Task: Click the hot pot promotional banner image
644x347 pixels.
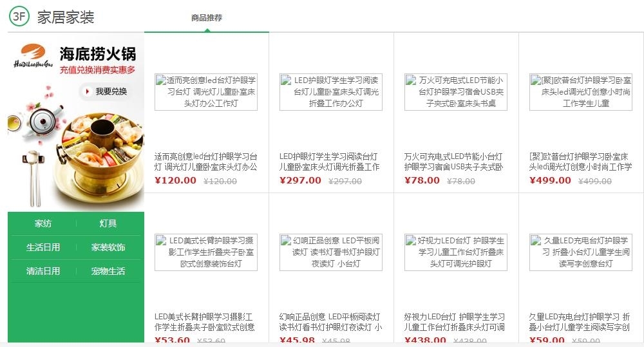Action: tap(76, 122)
